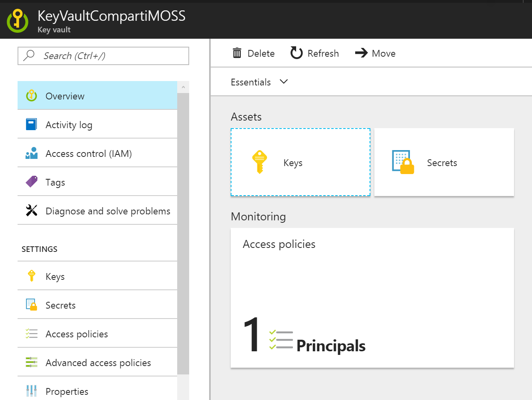The width and height of the screenshot is (532, 400).
Task: Click the Move arrow icon
Action: pos(361,53)
